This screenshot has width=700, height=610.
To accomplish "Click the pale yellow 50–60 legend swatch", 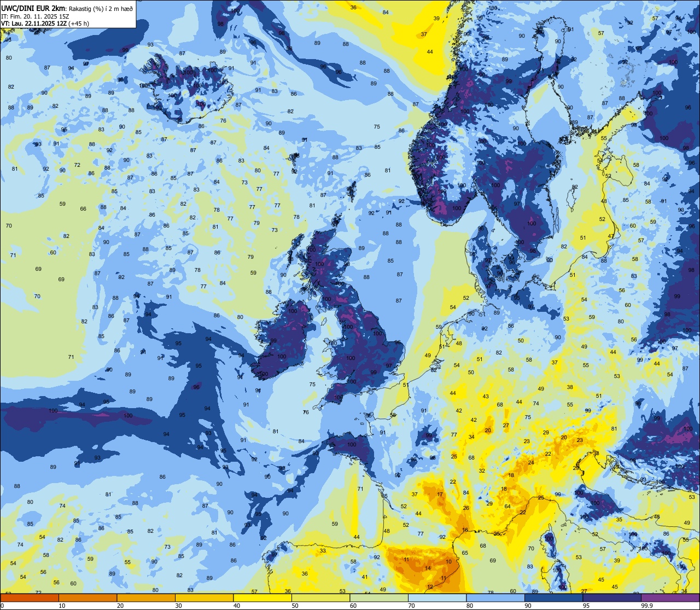I will (x=320, y=597).
